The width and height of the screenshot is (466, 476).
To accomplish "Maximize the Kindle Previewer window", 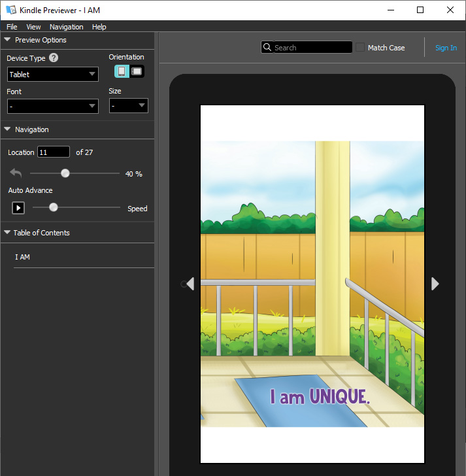I will pyautogui.click(x=420, y=10).
